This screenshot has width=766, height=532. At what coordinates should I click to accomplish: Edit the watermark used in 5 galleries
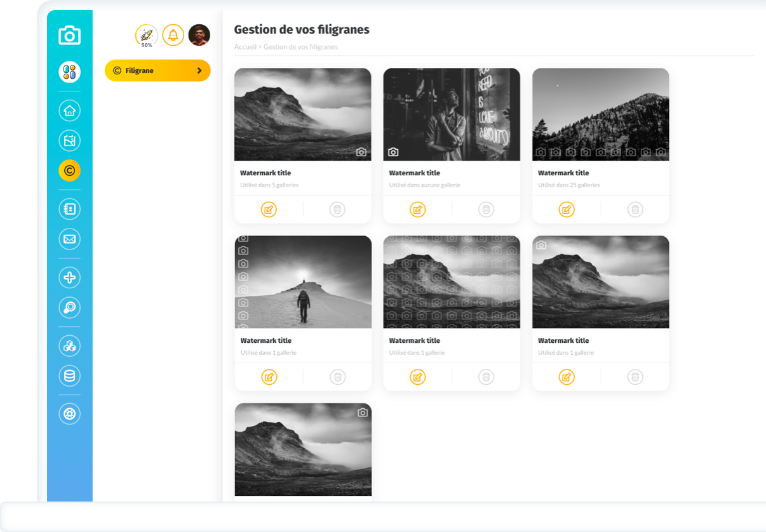pos(269,209)
